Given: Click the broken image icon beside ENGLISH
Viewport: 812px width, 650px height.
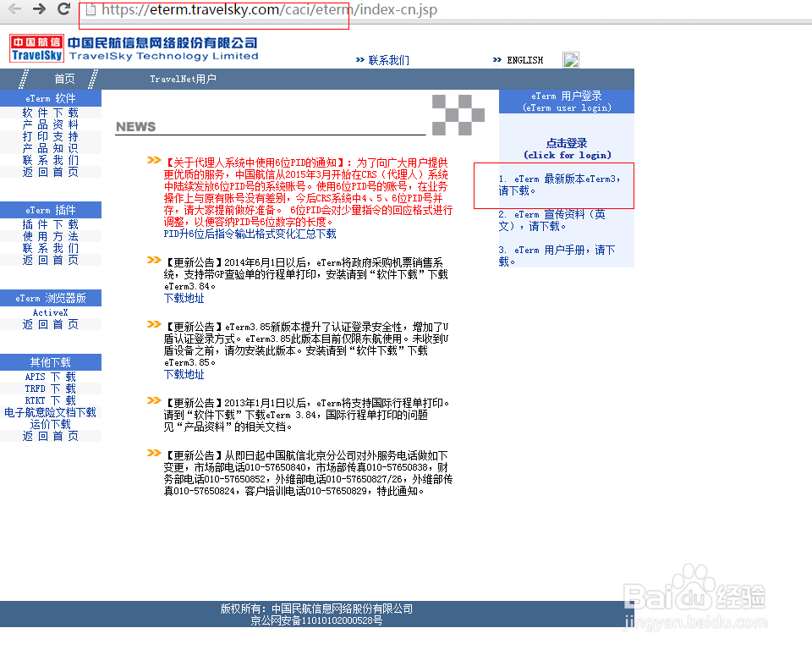Looking at the screenshot, I should (571, 59).
